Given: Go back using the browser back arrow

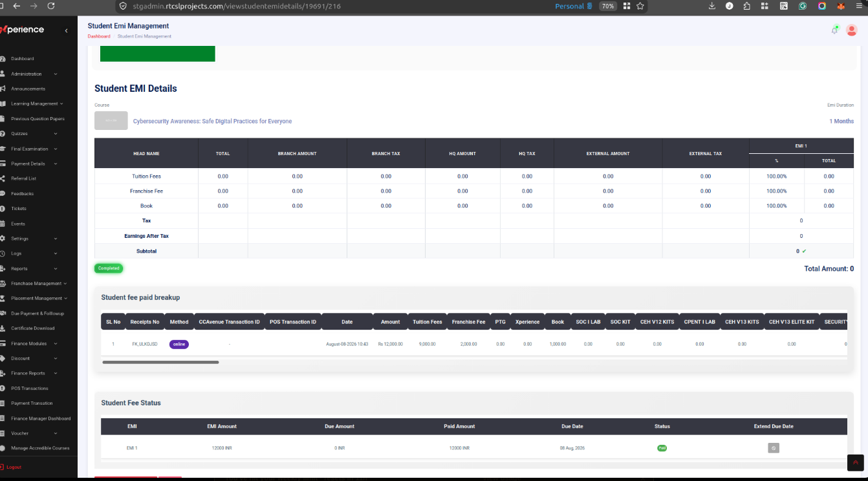Looking at the screenshot, I should 16,6.
